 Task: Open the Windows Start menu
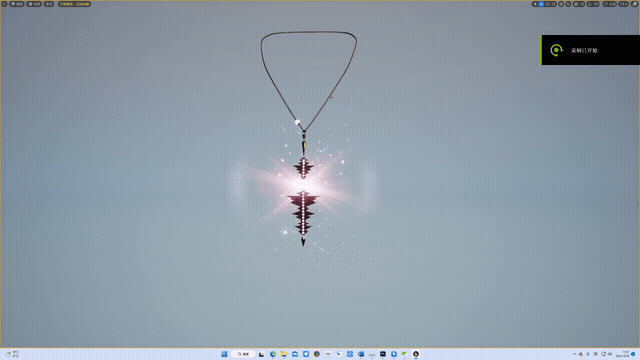[x=224, y=354]
